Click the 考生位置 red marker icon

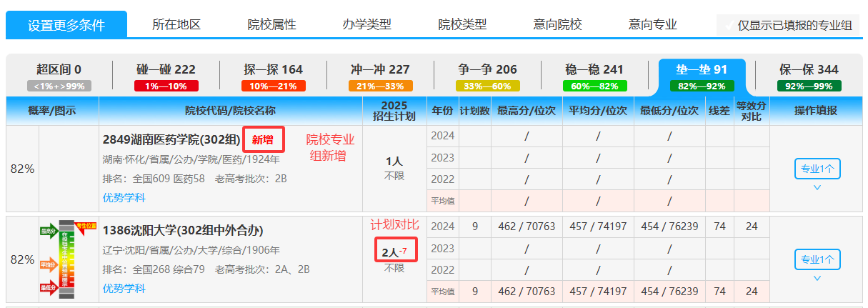pos(86,227)
